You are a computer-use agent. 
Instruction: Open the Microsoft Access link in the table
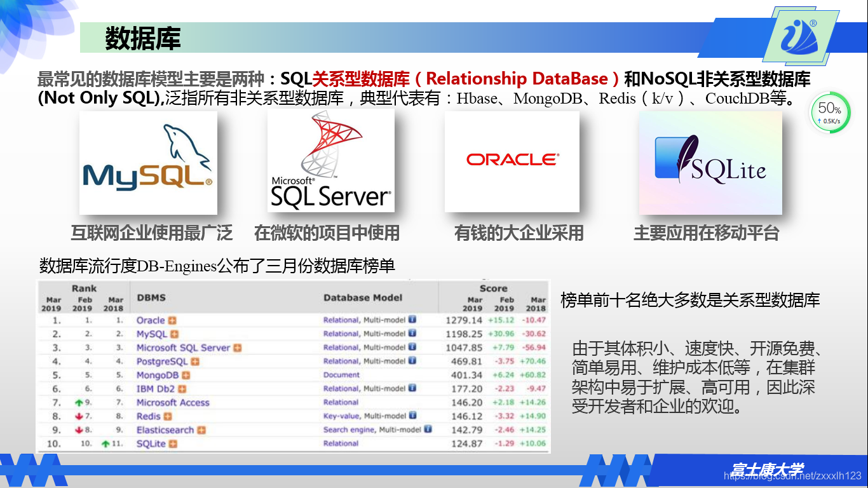(173, 403)
